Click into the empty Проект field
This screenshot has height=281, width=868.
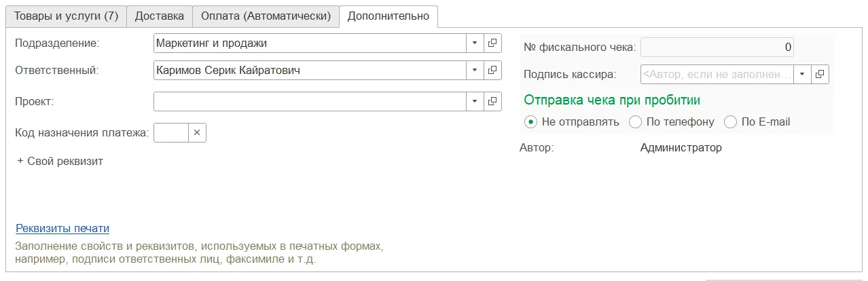tap(310, 102)
